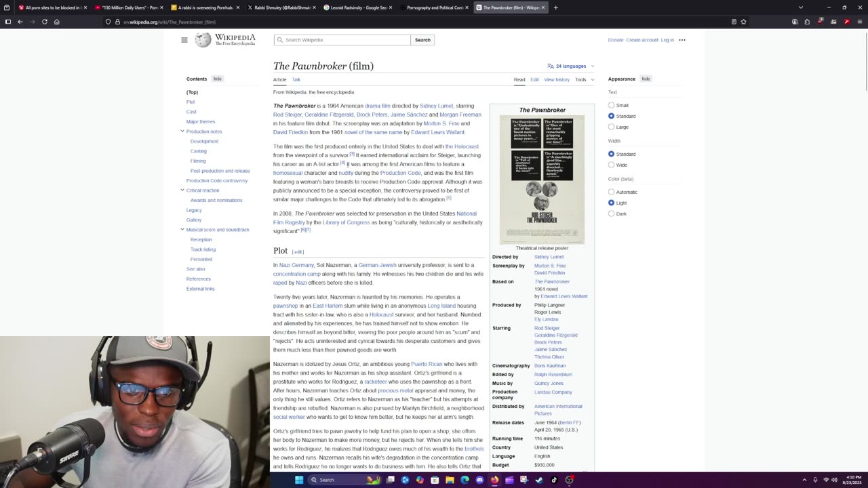The image size is (868, 488).
Task: Click the Search Wikipedia input field
Action: coord(342,40)
